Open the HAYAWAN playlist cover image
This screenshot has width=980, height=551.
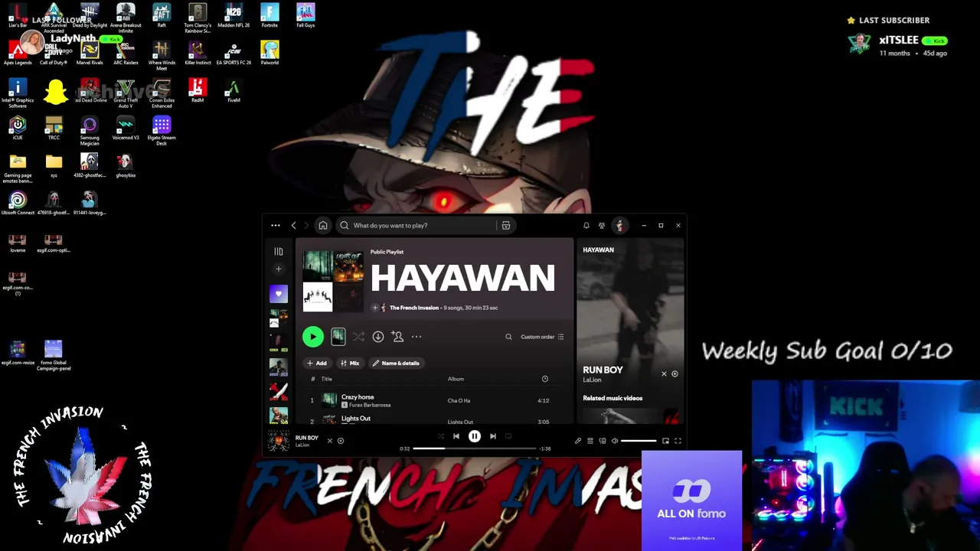333,281
